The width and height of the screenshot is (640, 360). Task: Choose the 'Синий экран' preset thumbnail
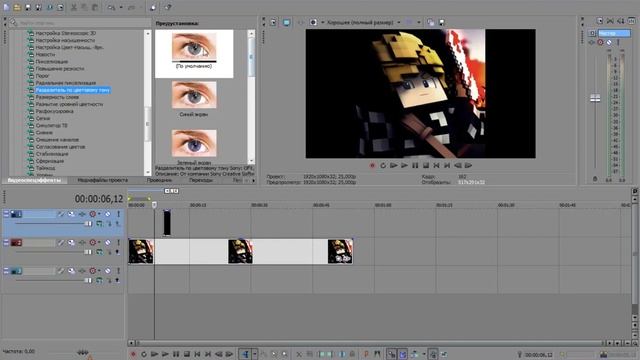pos(194,95)
